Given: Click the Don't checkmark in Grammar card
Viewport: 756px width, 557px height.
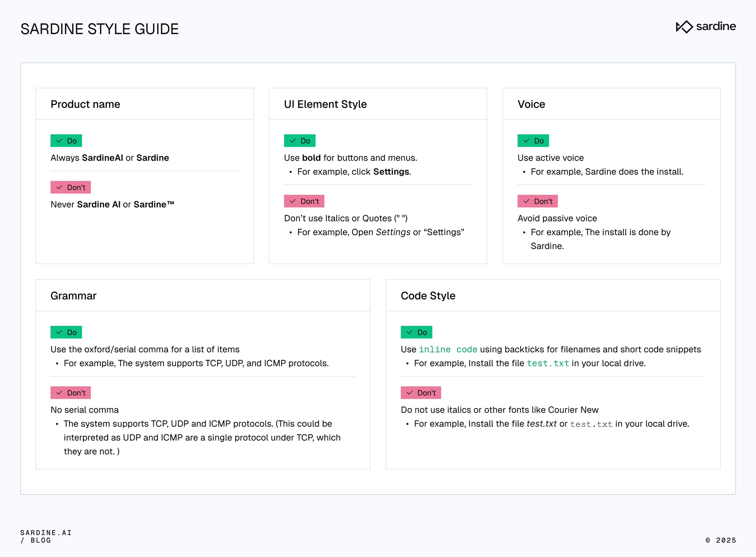Looking at the screenshot, I should pyautogui.click(x=59, y=393).
